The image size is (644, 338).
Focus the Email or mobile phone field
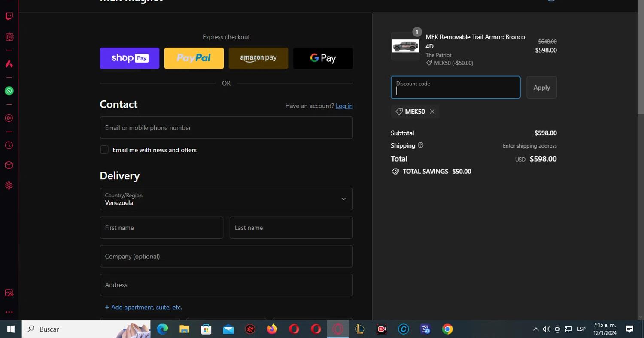tap(226, 127)
